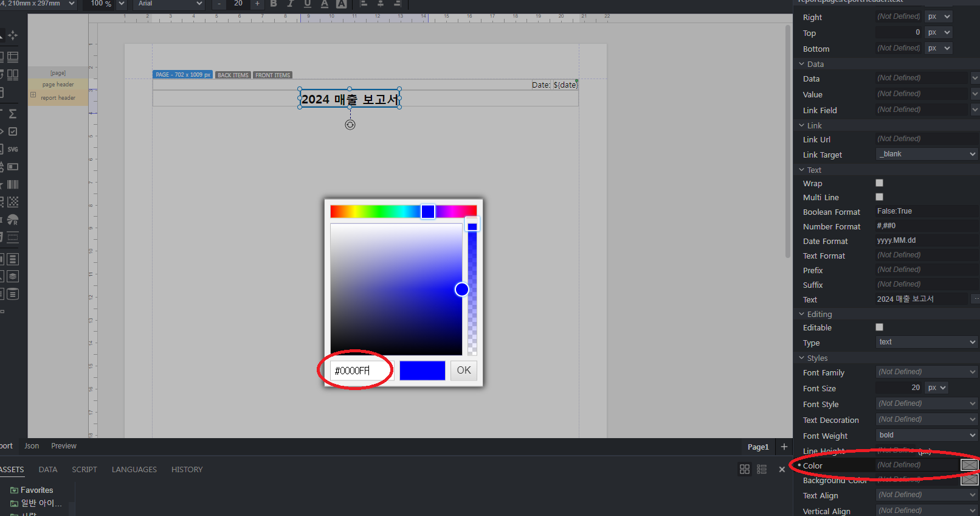980x516 pixels.
Task: Insert a barcode element from the sidebar
Action: [x=13, y=184]
